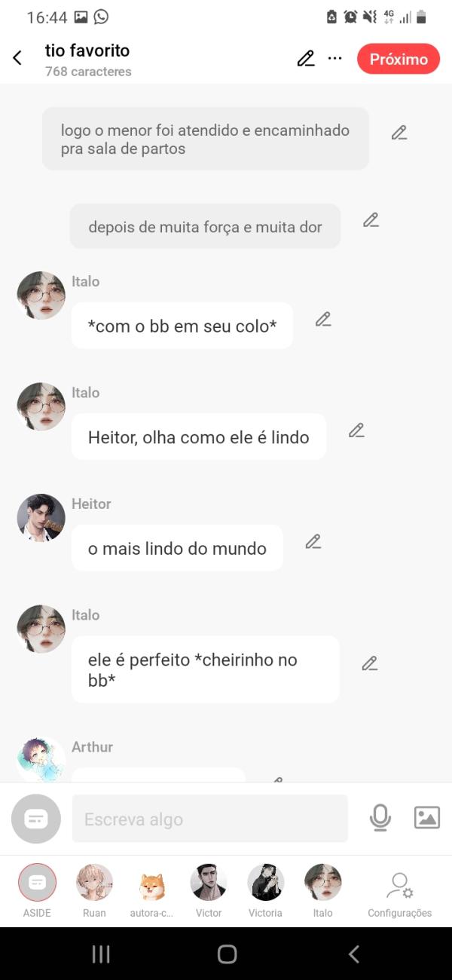Tap Heitor's avatar in the chat
Image resolution: width=452 pixels, height=980 pixels.
tap(41, 518)
